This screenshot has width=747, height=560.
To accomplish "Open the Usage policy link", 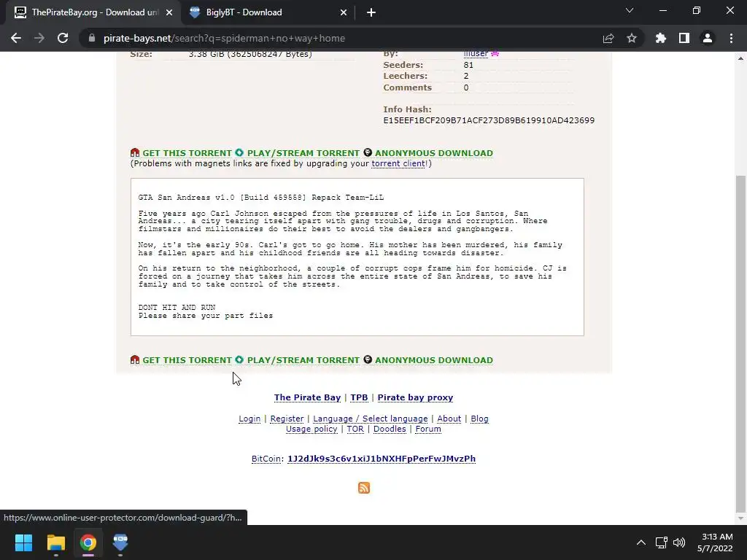I will [x=311, y=429].
